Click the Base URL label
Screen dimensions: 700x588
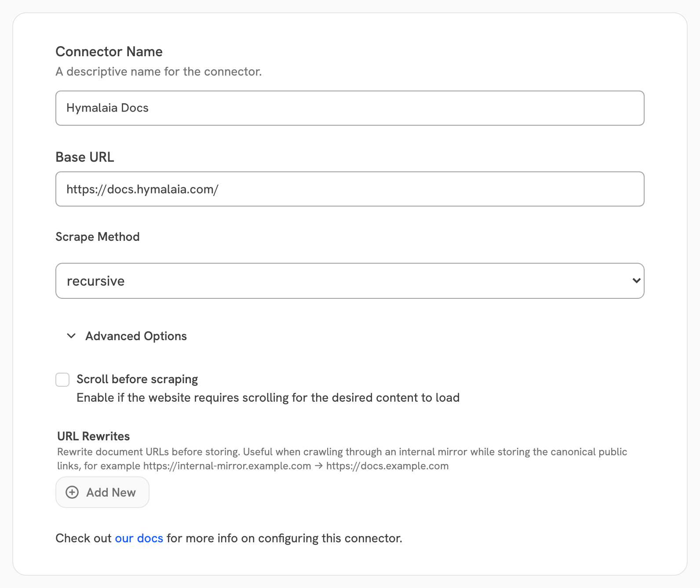point(85,157)
